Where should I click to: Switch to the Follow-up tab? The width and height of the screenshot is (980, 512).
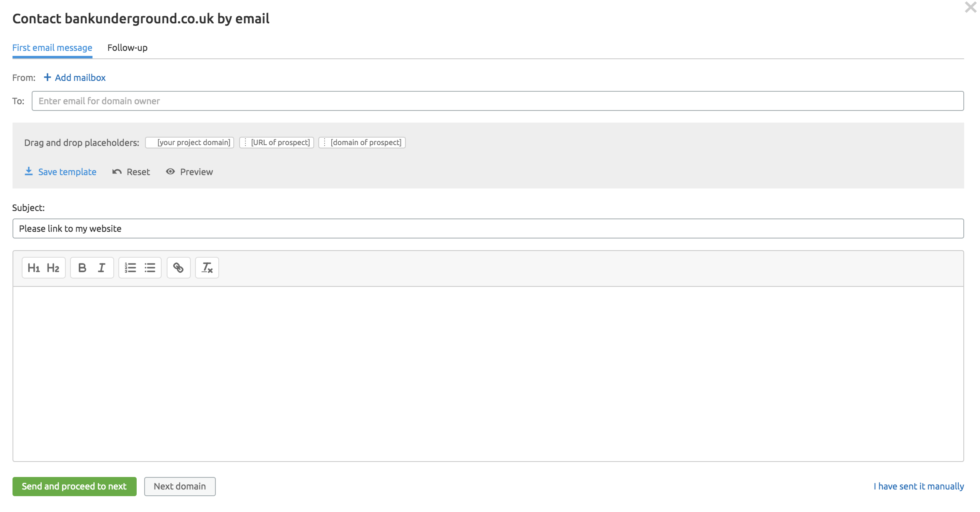(x=127, y=48)
